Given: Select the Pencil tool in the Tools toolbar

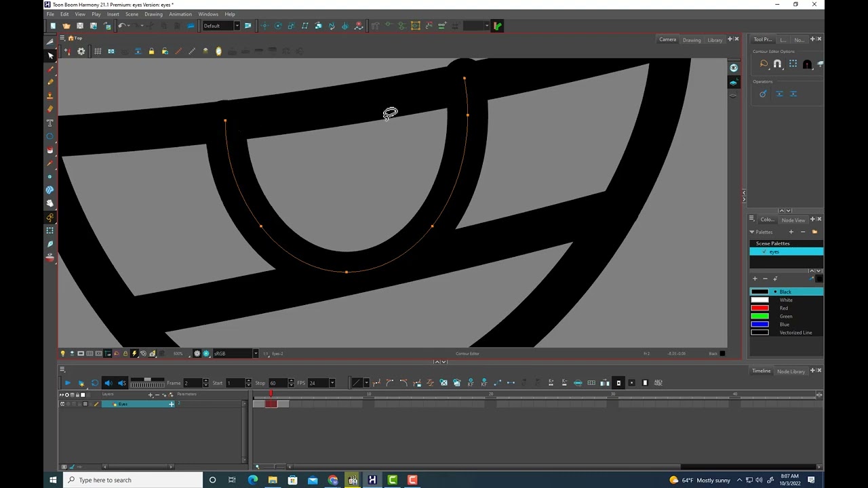Looking at the screenshot, I should (50, 82).
